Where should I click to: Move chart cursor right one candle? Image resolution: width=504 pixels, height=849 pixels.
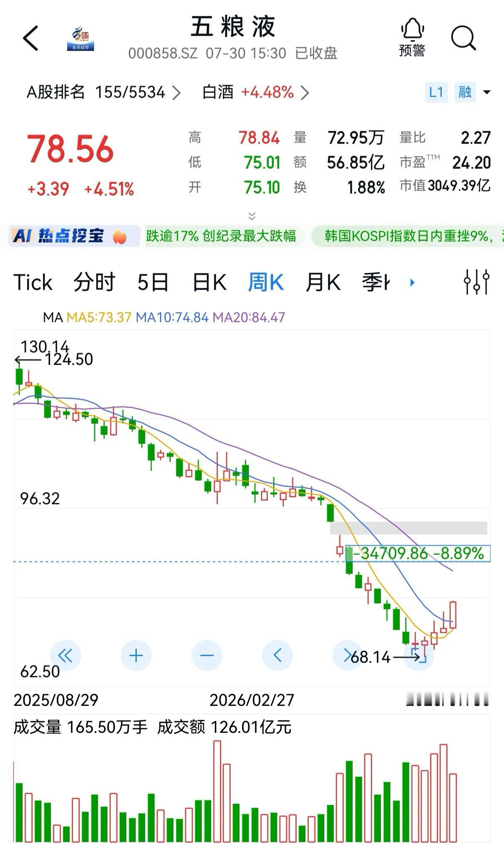[x=347, y=655]
